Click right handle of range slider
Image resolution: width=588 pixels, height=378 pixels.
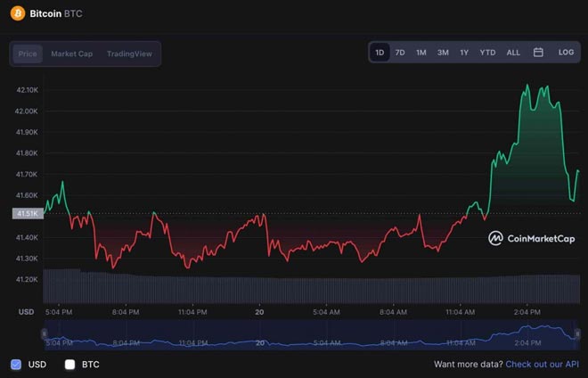tap(579, 333)
